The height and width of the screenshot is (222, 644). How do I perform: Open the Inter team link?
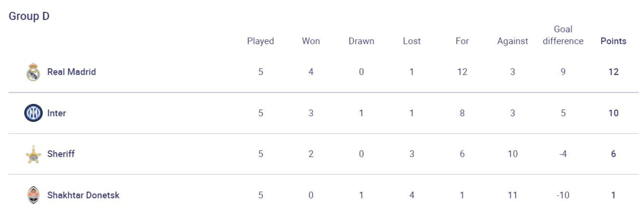coord(56,113)
